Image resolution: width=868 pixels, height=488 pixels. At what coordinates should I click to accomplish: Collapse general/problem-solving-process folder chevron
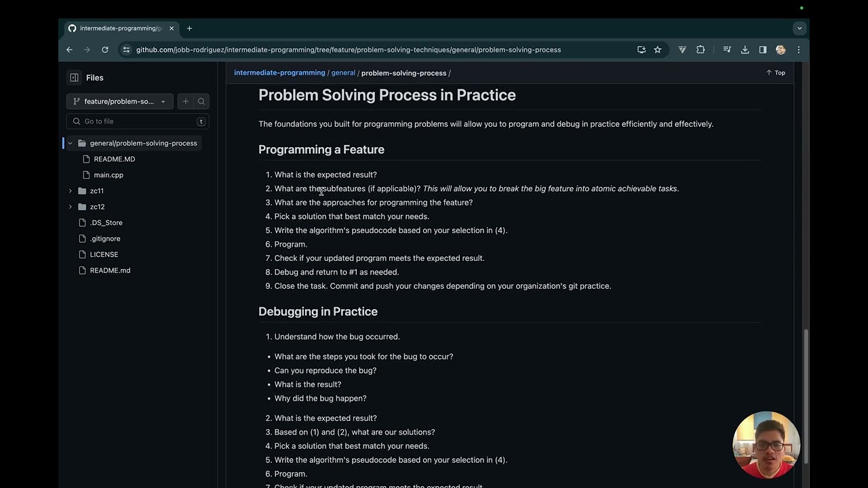click(x=70, y=143)
